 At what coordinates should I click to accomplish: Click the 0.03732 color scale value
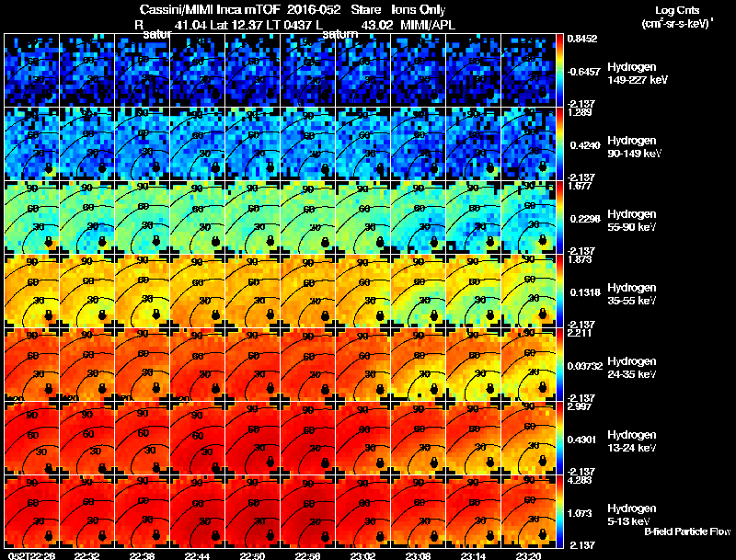point(584,366)
